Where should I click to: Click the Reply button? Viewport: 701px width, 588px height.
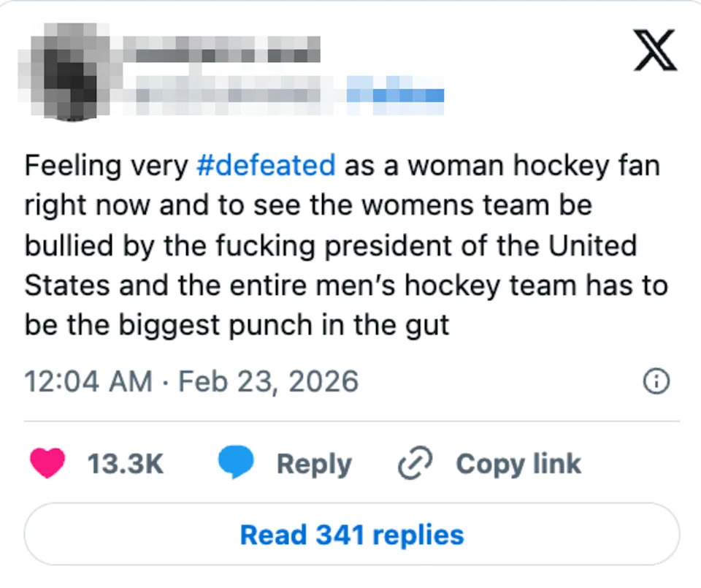(314, 463)
